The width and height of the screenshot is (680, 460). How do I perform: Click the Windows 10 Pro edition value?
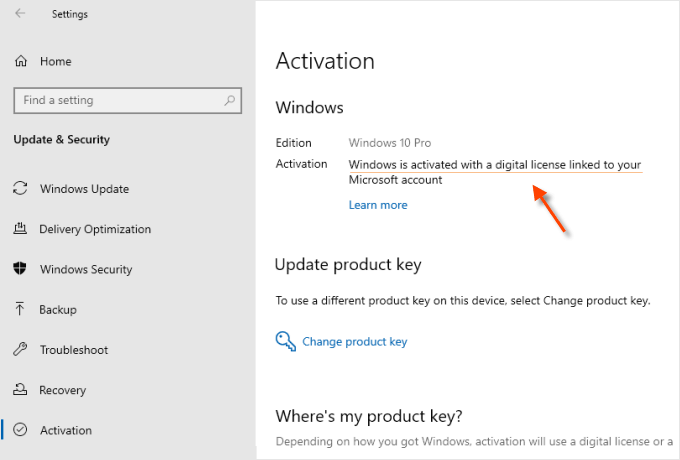(390, 143)
